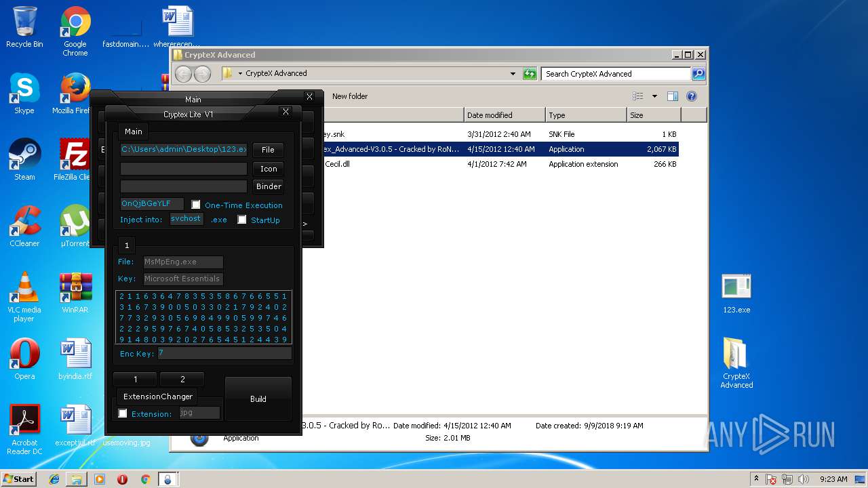Open the Mozilla Firefox desktop shortcut
Viewport: 868px width, 488px height.
coord(74,94)
